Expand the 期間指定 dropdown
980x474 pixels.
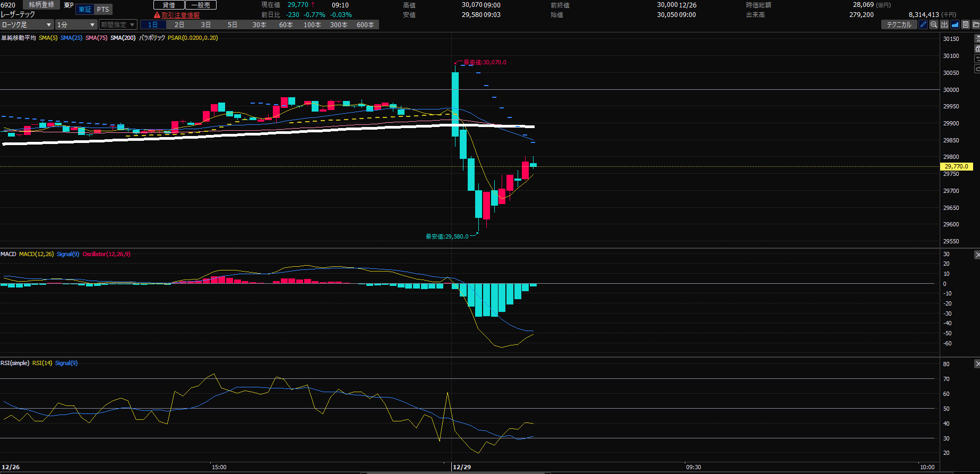117,25
